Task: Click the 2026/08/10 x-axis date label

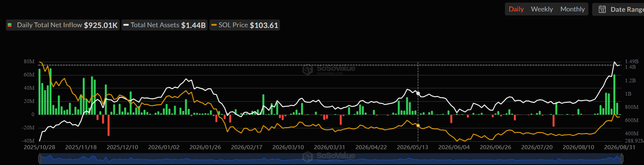Action: coord(578,147)
